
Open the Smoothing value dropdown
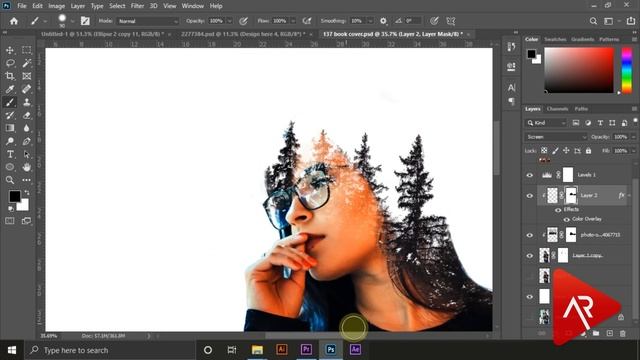[x=370, y=21]
